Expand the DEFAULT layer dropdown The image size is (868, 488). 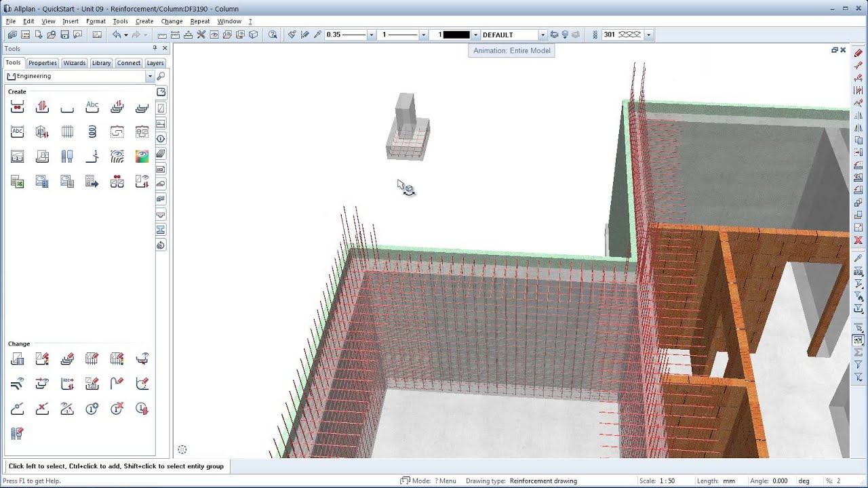pyautogui.click(x=542, y=35)
